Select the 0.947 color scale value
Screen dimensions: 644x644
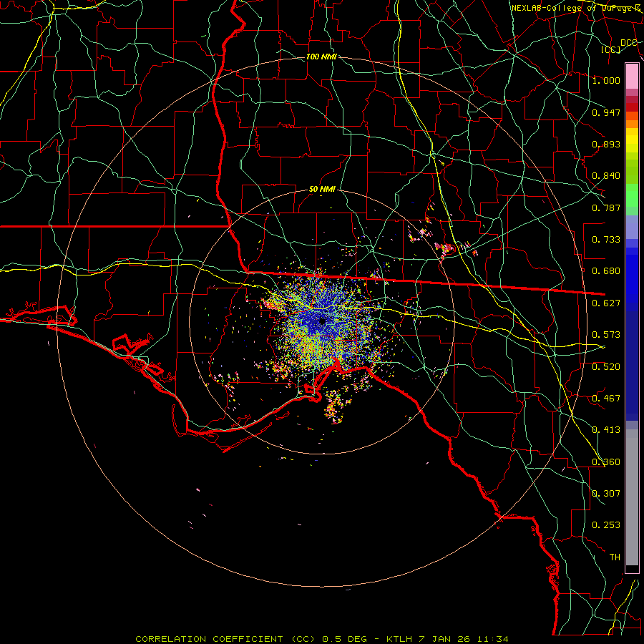606,112
